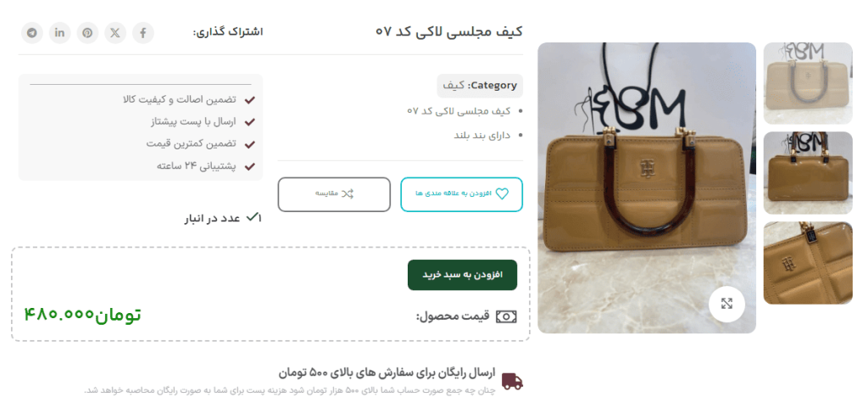The height and width of the screenshot is (414, 868).
Task: Open the کیف category link
Action: [453, 86]
